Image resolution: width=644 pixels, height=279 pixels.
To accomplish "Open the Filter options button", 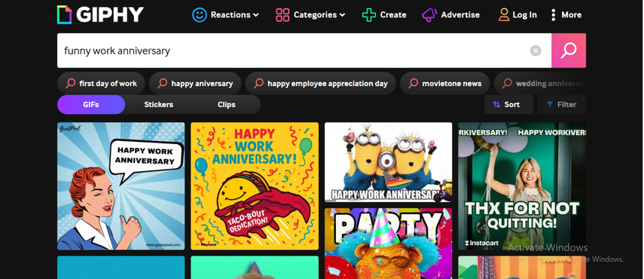I will click(x=561, y=104).
